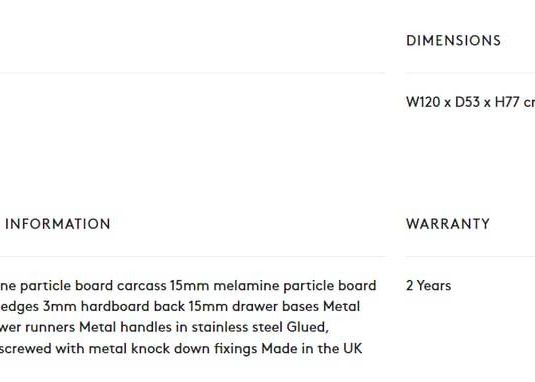
Task: Click the stainless steel text
Action: (x=237, y=327)
